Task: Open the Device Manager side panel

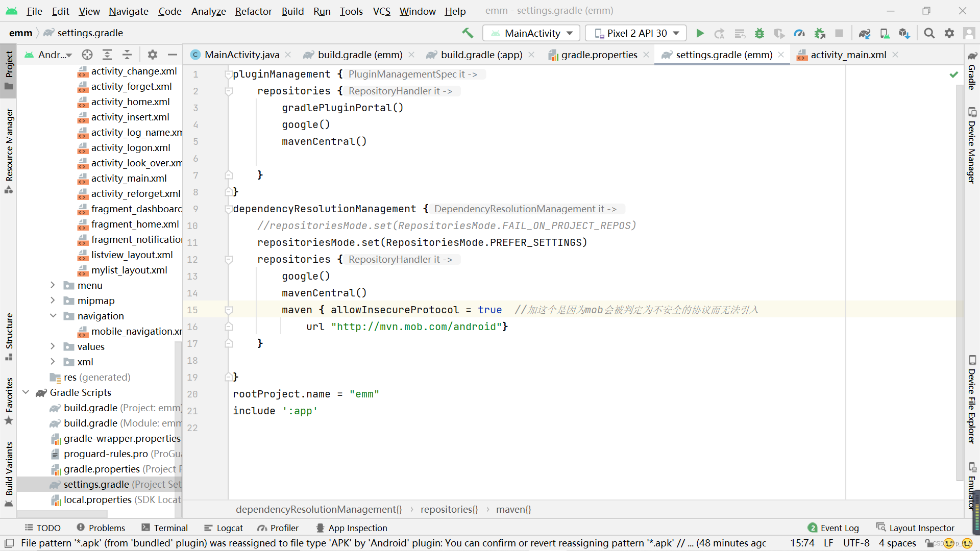Action: pos(972,145)
